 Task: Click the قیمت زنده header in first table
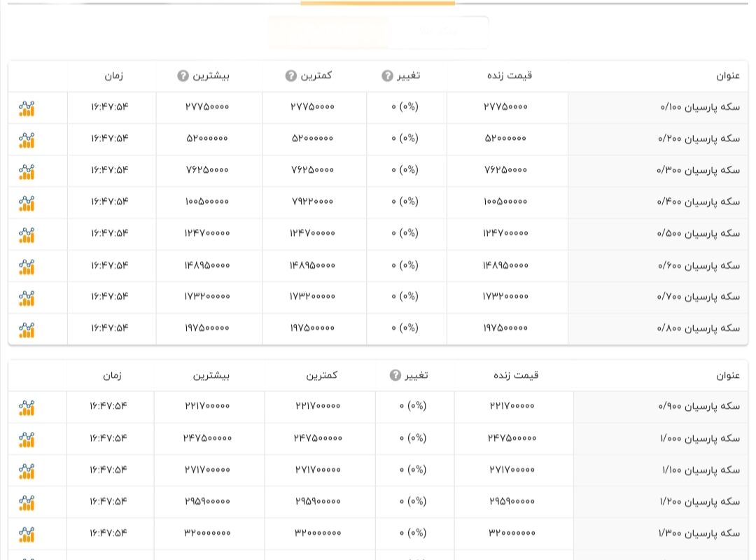point(509,75)
